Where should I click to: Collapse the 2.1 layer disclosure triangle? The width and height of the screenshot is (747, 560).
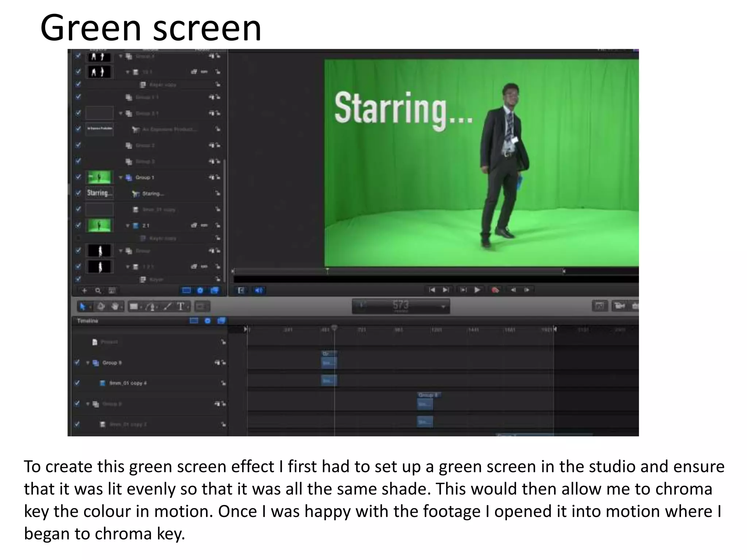pyautogui.click(x=128, y=226)
